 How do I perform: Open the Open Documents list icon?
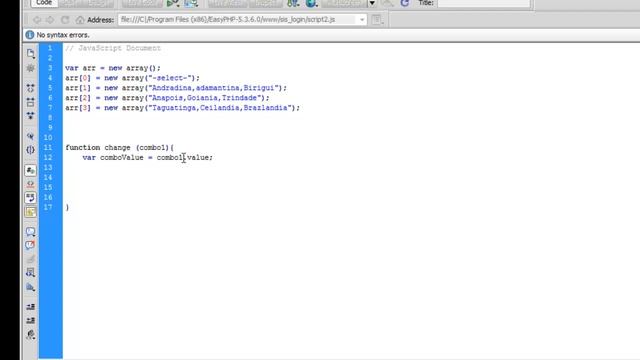tap(31, 53)
